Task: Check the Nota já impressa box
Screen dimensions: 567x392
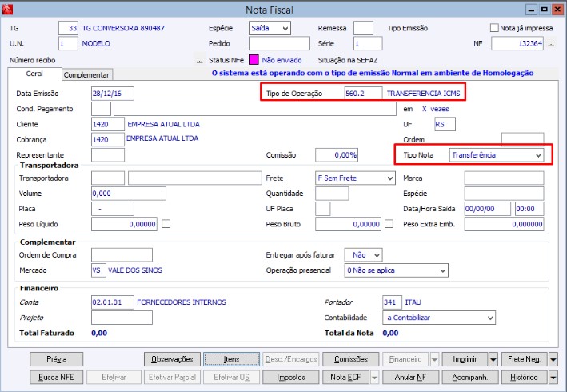Action: [494, 28]
